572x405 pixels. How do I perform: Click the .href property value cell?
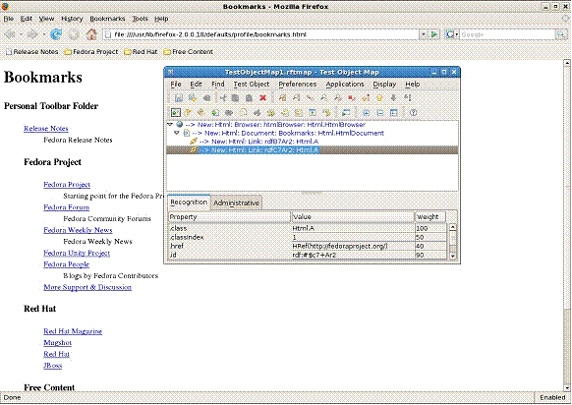click(x=353, y=246)
